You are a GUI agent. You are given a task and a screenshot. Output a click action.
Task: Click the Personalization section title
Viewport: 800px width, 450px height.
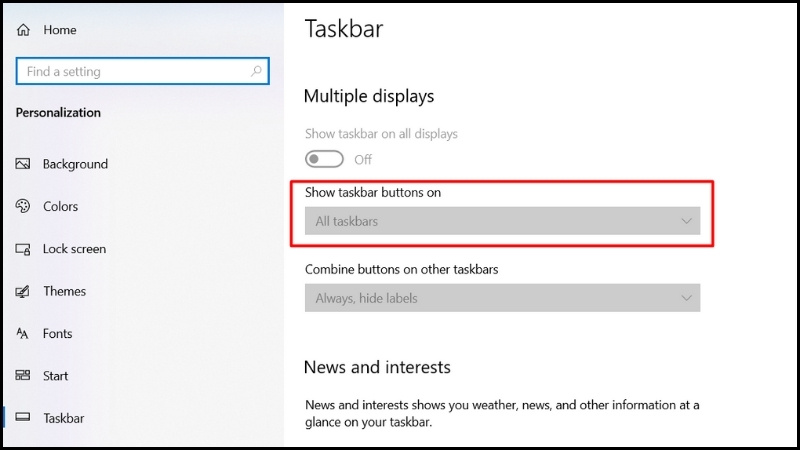point(58,113)
